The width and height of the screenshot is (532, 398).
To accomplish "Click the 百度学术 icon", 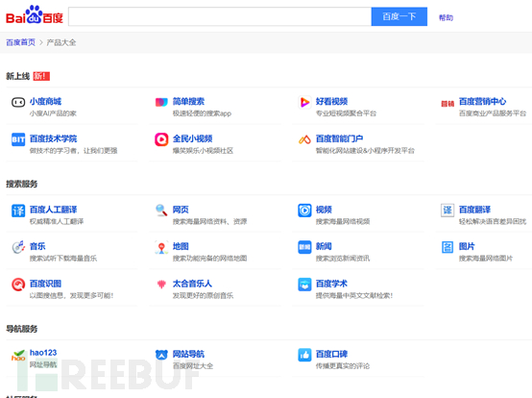I will [x=304, y=285].
